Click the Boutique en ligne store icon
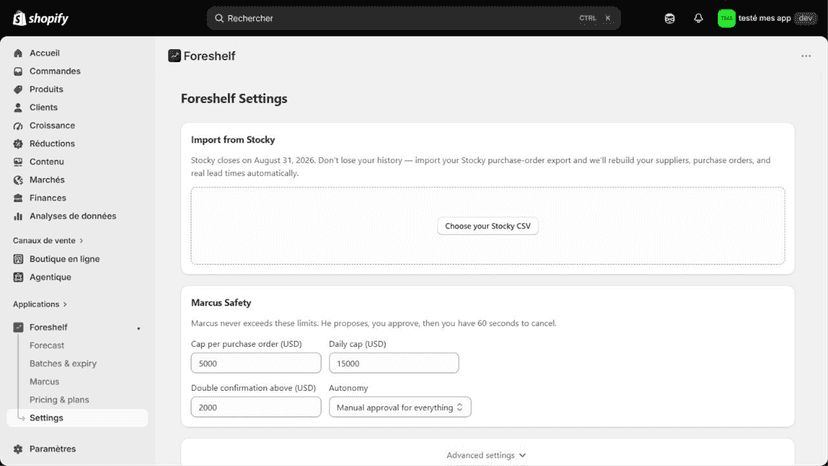828x466 pixels. (18, 259)
